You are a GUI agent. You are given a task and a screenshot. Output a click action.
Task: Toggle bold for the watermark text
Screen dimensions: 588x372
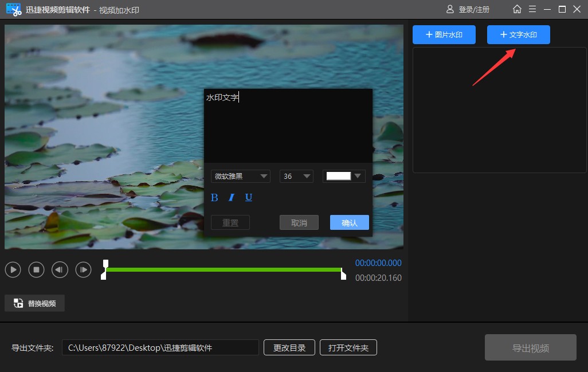pos(214,197)
